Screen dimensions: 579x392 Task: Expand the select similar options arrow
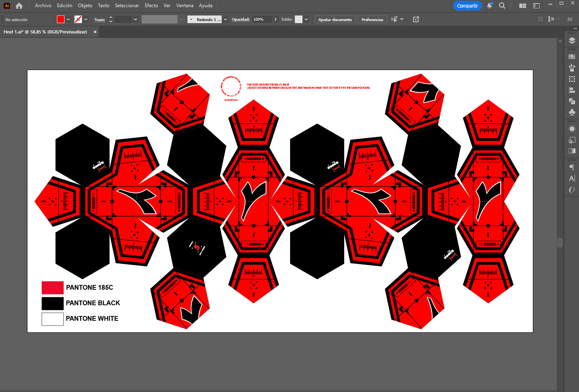(402, 19)
